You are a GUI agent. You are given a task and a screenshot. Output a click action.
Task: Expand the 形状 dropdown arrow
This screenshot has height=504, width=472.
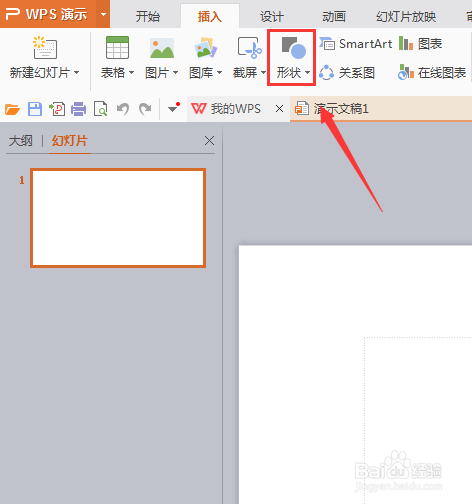[x=307, y=72]
